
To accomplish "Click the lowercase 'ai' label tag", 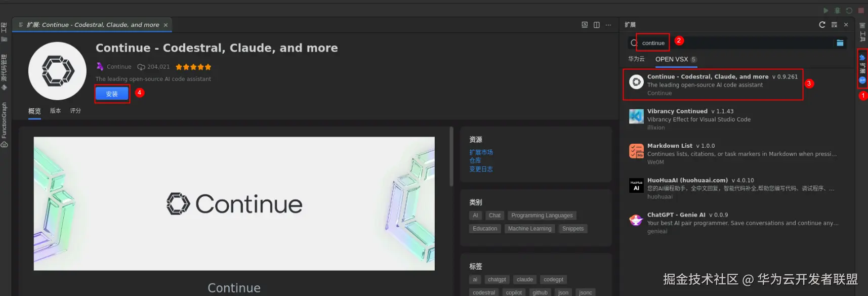I will (475, 279).
